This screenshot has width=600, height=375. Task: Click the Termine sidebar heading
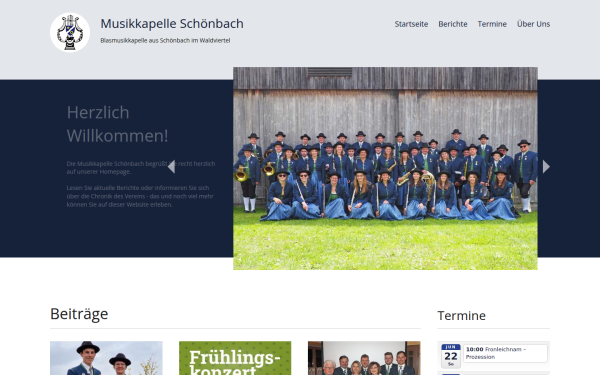pyautogui.click(x=461, y=316)
